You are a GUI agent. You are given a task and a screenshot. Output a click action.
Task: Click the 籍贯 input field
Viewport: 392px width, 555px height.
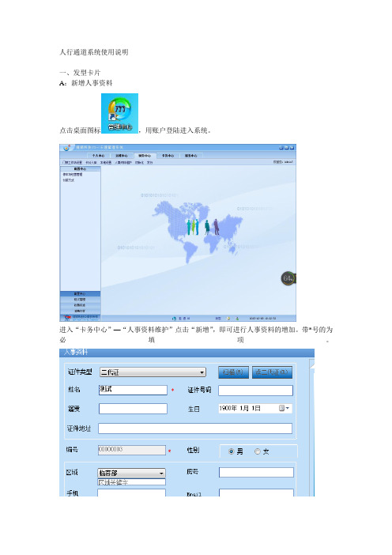tap(133, 409)
